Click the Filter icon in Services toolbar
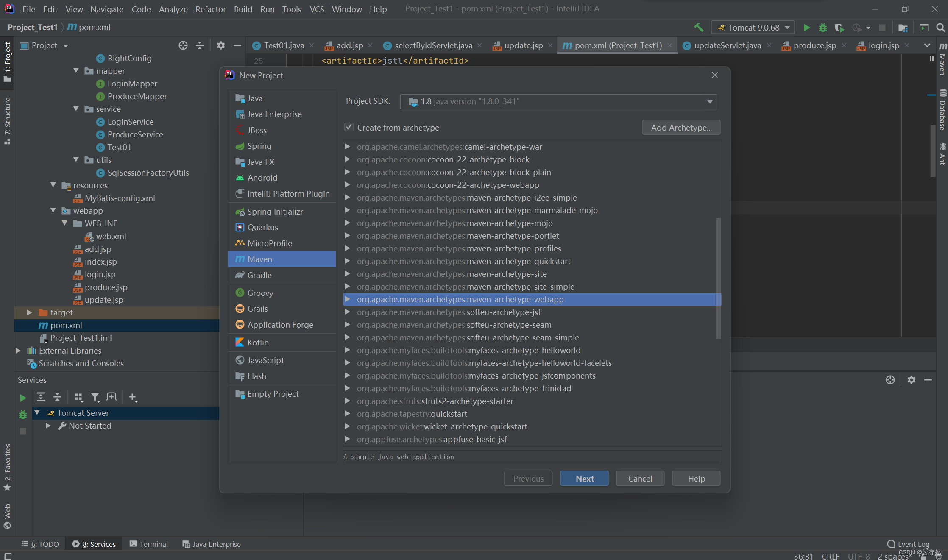The width and height of the screenshot is (948, 560). click(x=95, y=397)
